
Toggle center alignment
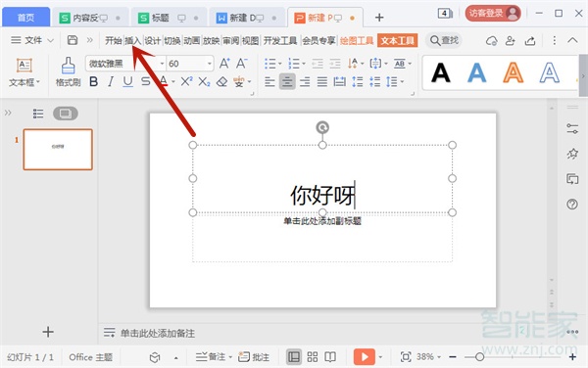(x=287, y=81)
